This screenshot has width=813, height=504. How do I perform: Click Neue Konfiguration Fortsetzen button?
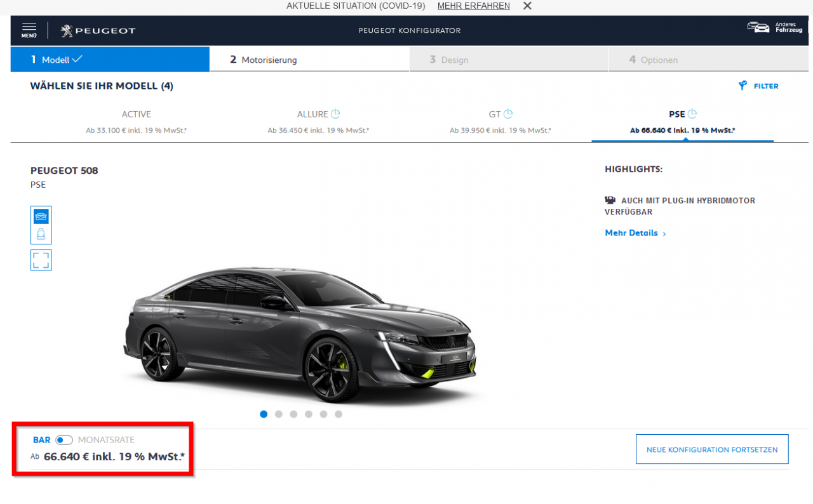click(x=712, y=449)
